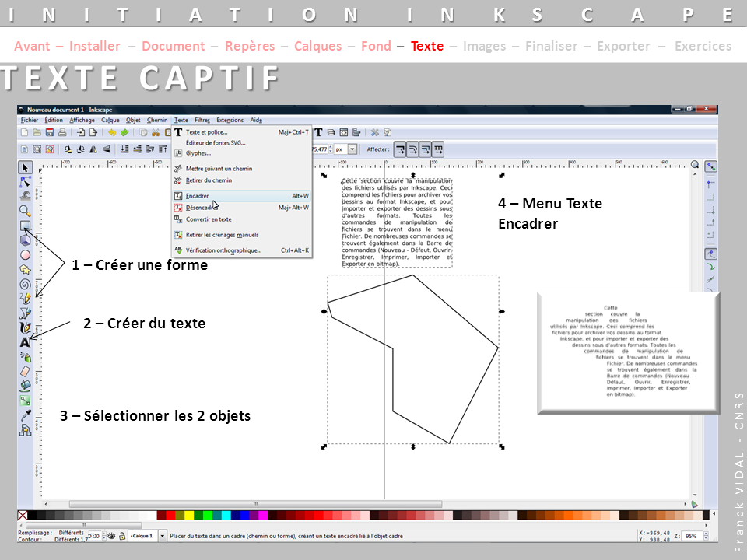
Task: Select the Gradient tool
Action: point(25,401)
